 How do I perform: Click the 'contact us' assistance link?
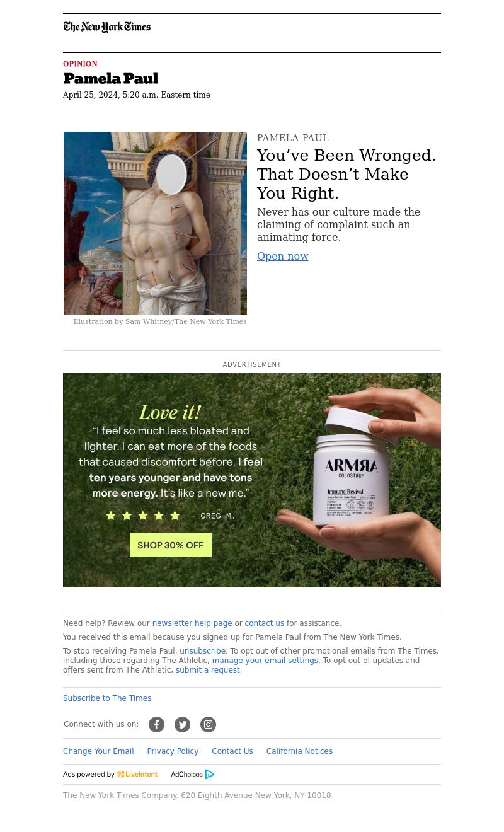click(264, 623)
